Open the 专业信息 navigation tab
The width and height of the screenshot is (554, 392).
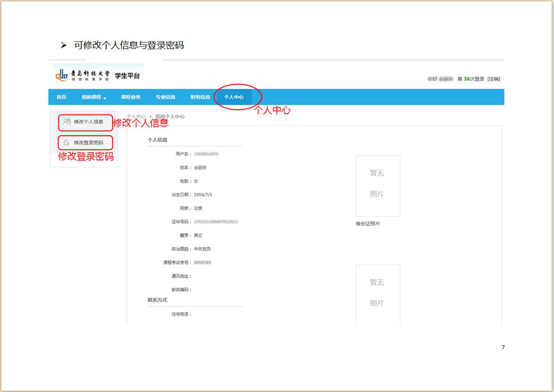pyautogui.click(x=165, y=97)
